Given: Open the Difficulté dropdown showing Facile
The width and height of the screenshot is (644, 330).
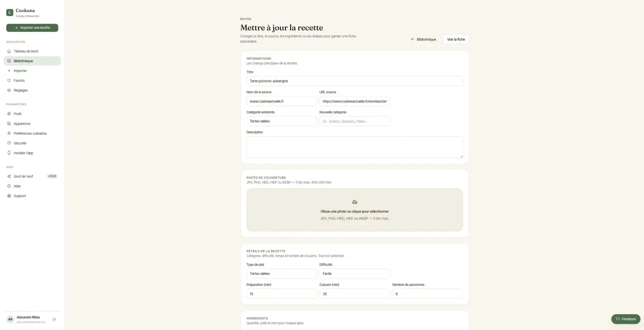Looking at the screenshot, I should pos(355,274).
